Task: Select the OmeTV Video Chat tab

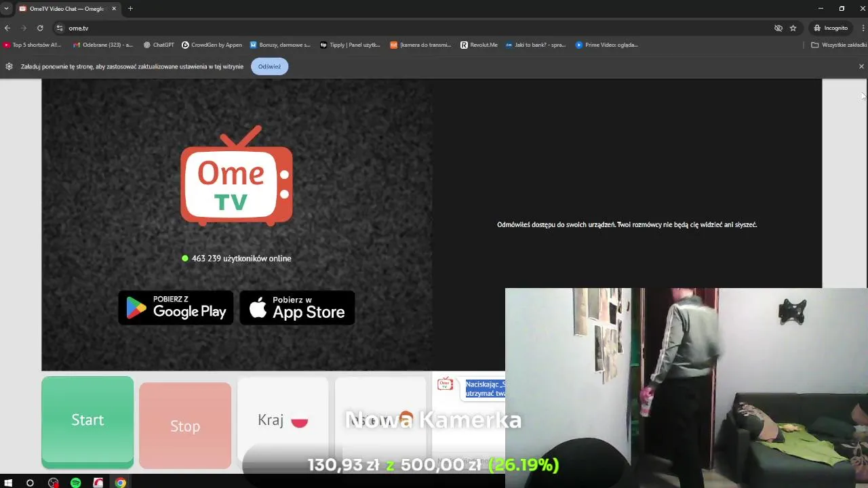Action: 66,9
